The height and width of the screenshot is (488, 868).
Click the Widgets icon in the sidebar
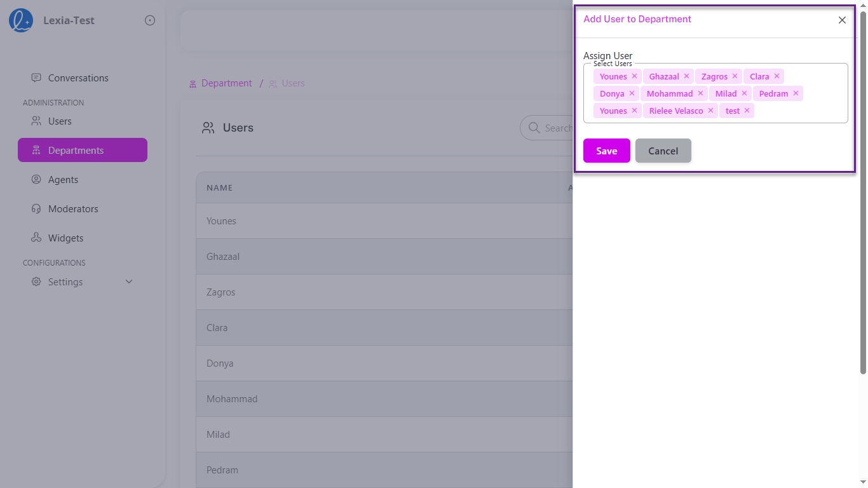[36, 238]
